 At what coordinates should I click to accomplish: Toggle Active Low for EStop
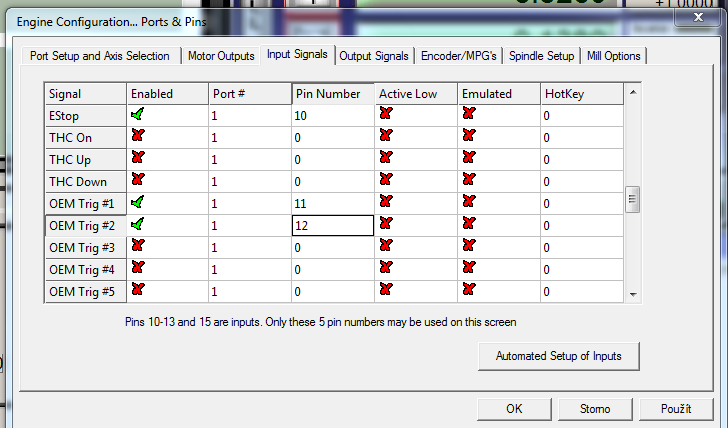tap(386, 113)
